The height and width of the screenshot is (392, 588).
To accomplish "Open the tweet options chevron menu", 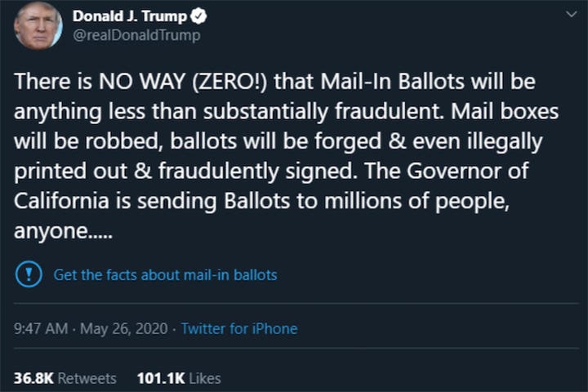I will tap(570, 15).
